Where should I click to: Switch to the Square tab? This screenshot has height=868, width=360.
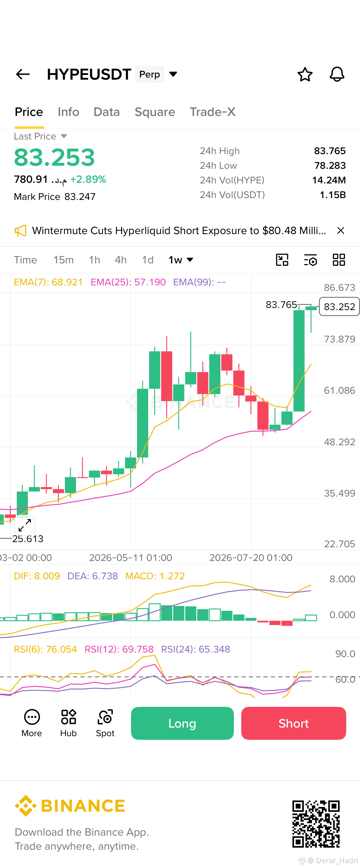pyautogui.click(x=155, y=112)
